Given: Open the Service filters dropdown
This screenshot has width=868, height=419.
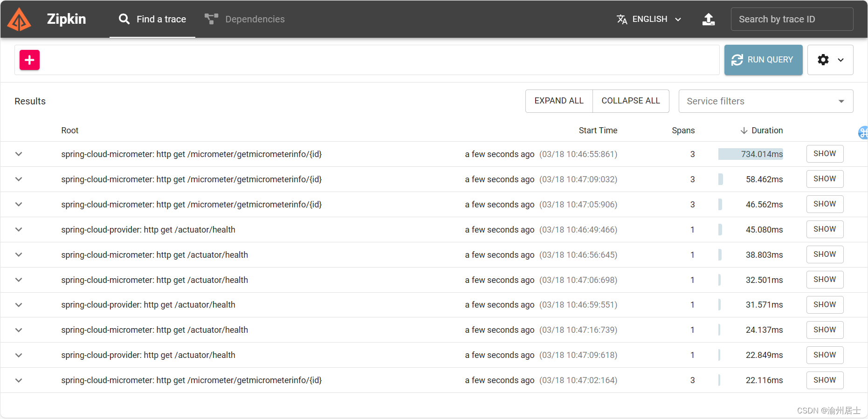Looking at the screenshot, I should (766, 101).
